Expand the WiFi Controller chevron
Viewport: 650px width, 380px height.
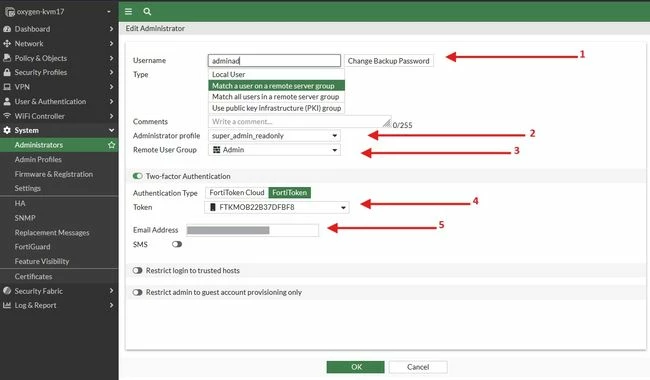point(111,116)
